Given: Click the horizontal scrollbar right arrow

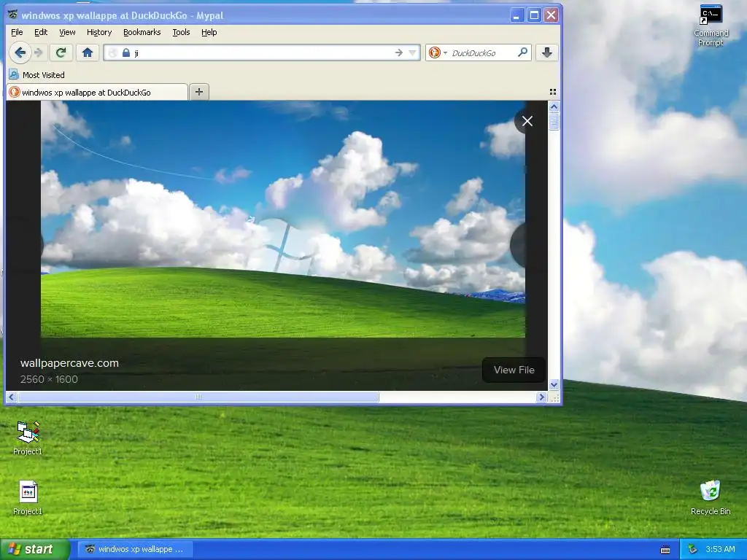Looking at the screenshot, I should pyautogui.click(x=541, y=397).
